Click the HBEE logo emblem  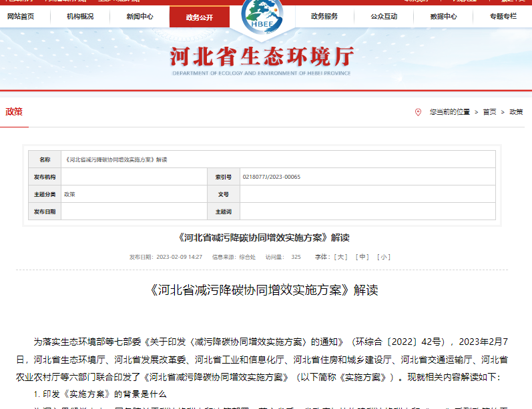(x=262, y=16)
